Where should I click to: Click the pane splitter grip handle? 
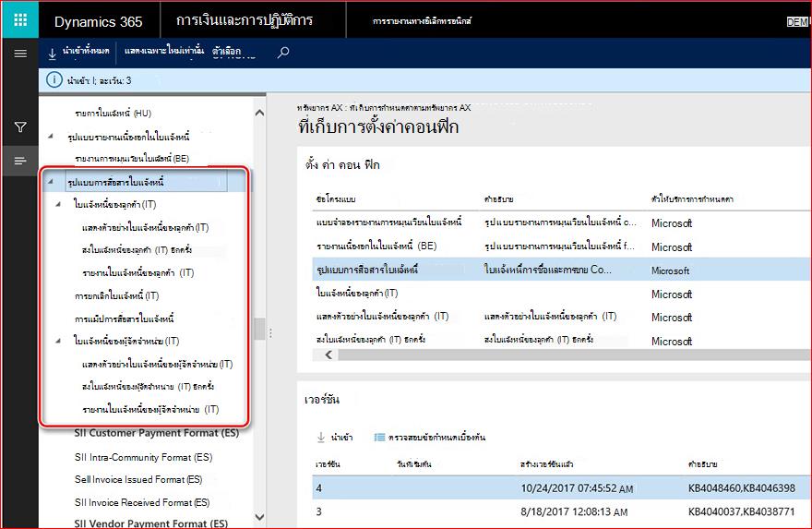point(270,333)
